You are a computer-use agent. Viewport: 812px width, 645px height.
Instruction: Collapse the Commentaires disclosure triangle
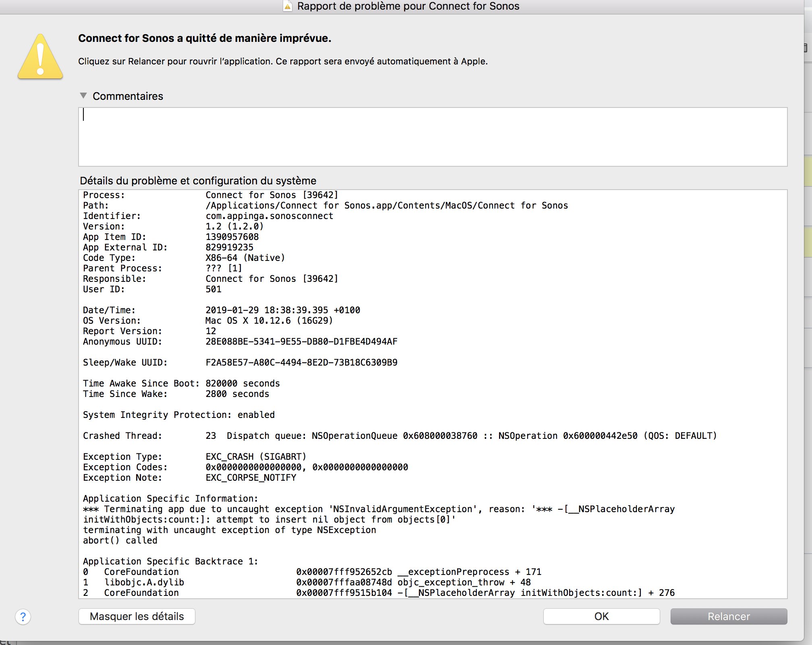[x=83, y=96]
